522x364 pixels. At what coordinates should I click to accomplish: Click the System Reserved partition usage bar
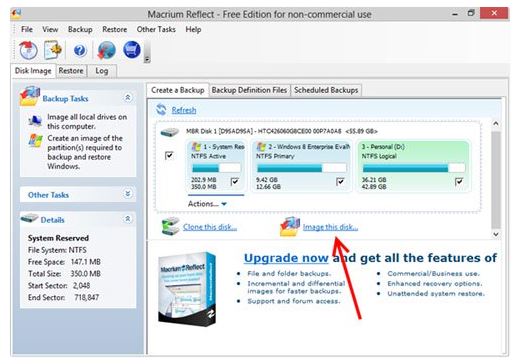tap(216, 168)
